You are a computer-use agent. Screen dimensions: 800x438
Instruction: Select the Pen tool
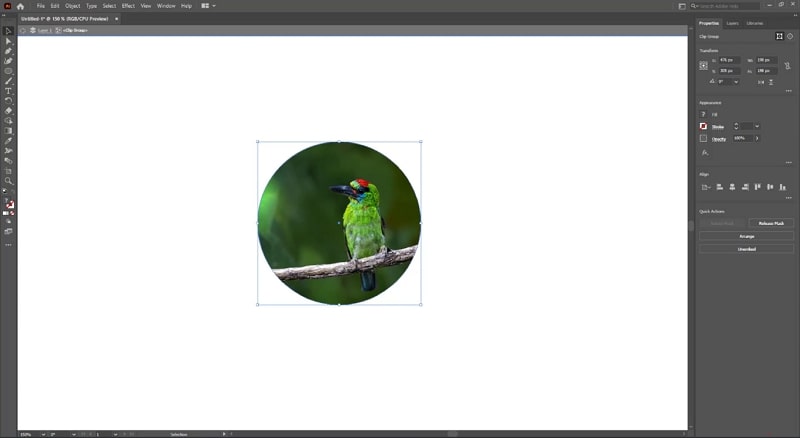tap(8, 51)
